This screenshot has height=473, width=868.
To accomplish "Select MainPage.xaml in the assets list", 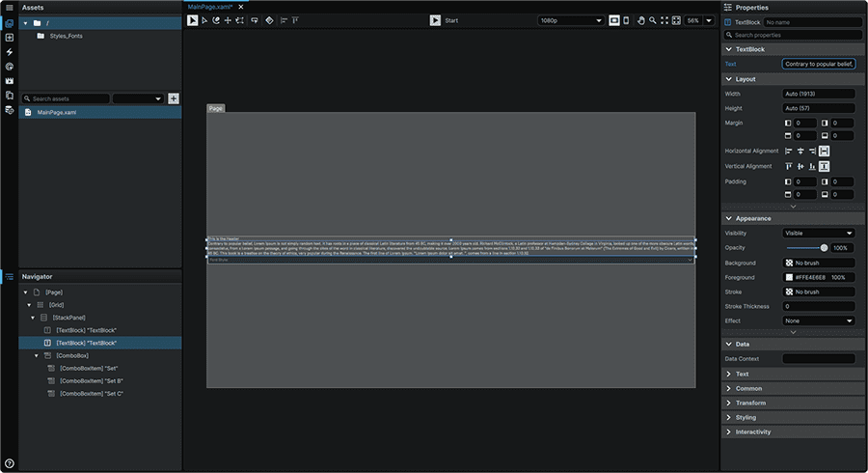I will 100,112.
